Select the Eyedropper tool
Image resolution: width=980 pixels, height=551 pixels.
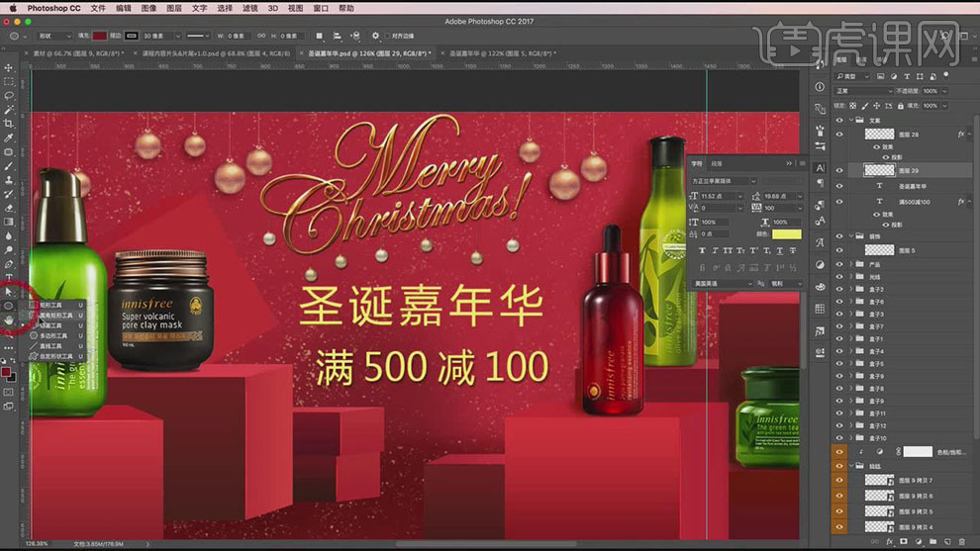pyautogui.click(x=9, y=138)
